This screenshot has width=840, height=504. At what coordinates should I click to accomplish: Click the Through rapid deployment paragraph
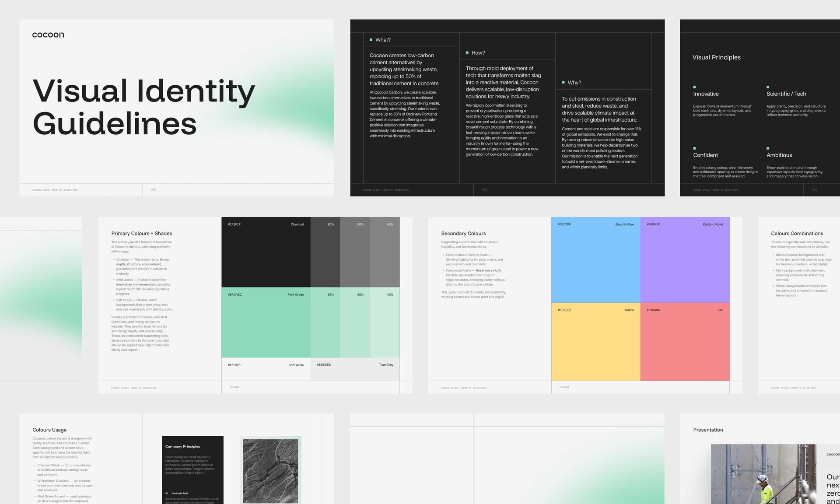[x=503, y=82]
